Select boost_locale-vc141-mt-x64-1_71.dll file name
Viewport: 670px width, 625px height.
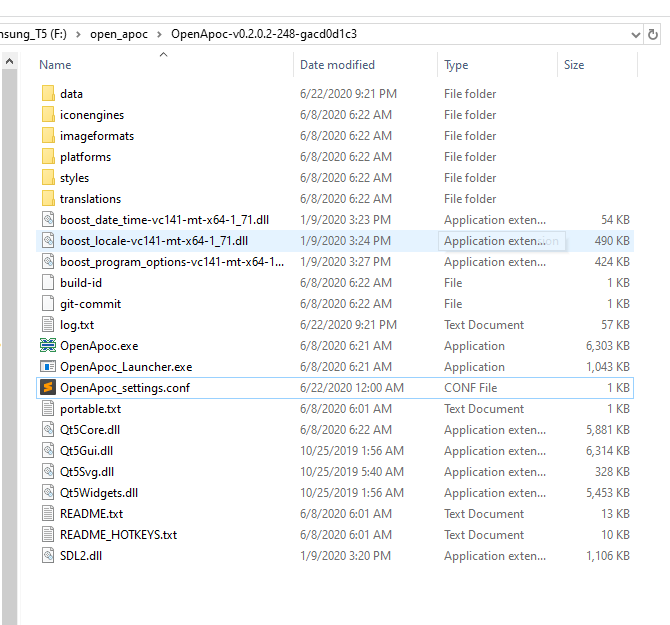pos(154,241)
